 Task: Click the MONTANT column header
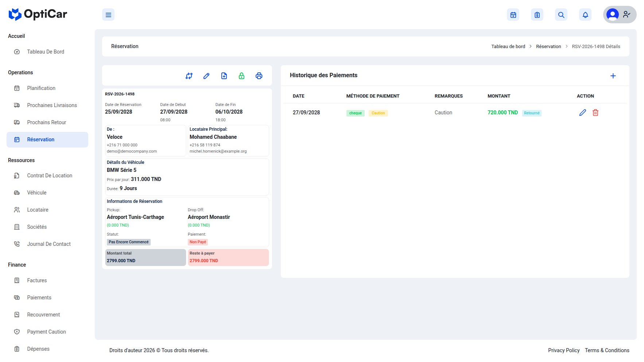[499, 96]
